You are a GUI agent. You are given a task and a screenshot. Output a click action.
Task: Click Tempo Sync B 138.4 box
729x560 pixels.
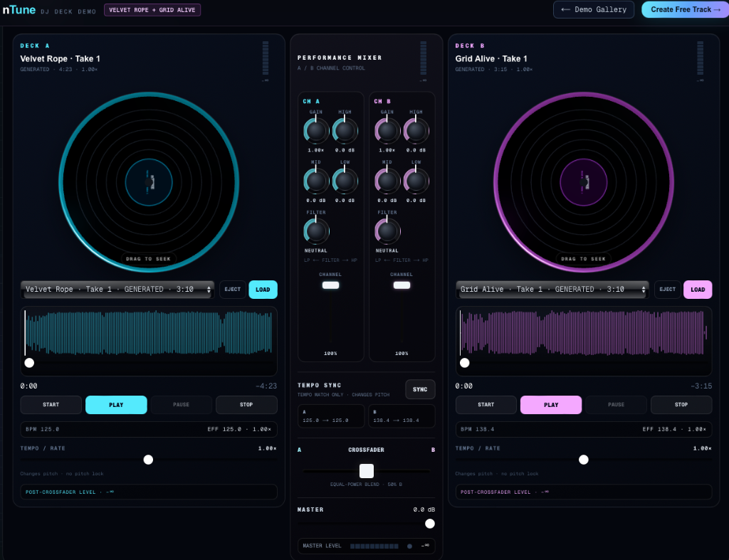click(402, 416)
